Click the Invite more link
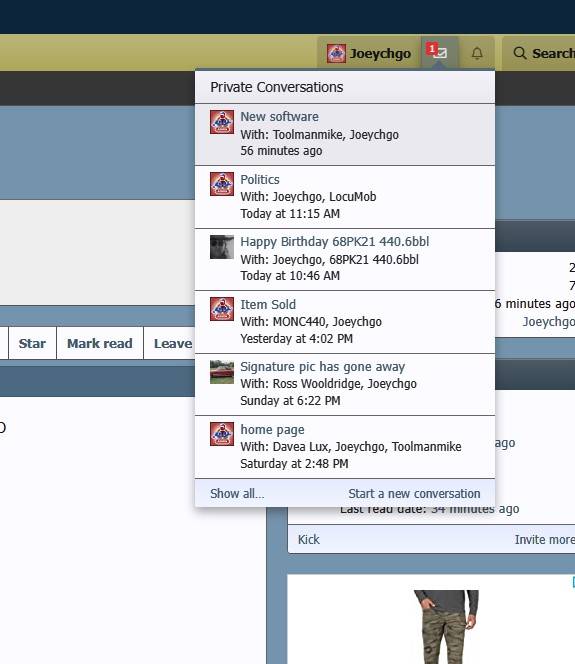 pyautogui.click(x=545, y=540)
